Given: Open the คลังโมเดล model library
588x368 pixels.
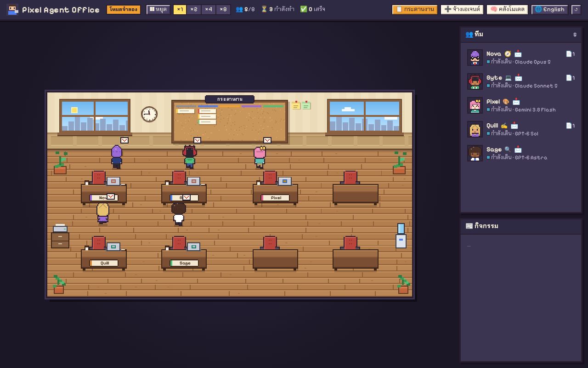Looking at the screenshot, I should click(x=507, y=10).
